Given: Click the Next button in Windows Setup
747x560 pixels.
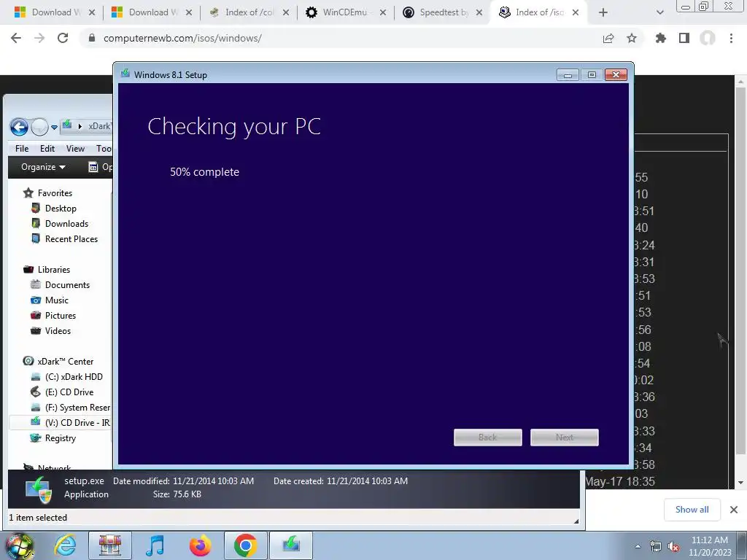Looking at the screenshot, I should point(565,437).
